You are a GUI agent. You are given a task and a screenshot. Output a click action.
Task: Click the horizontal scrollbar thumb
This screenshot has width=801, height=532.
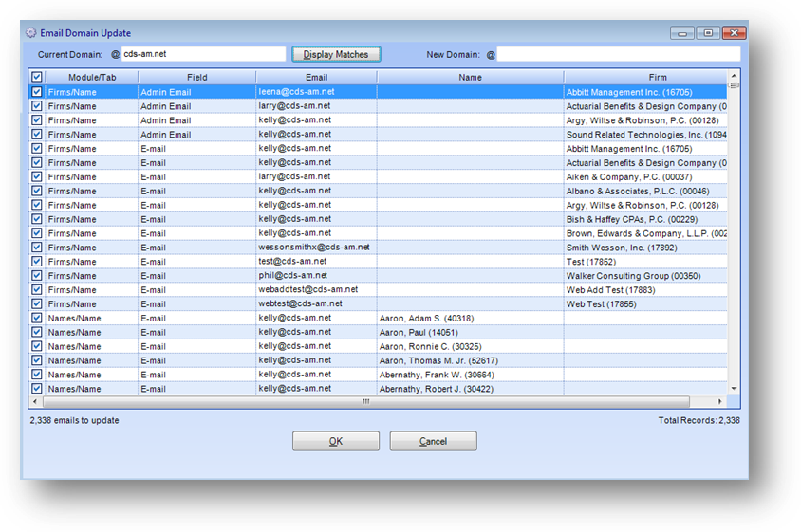click(366, 401)
